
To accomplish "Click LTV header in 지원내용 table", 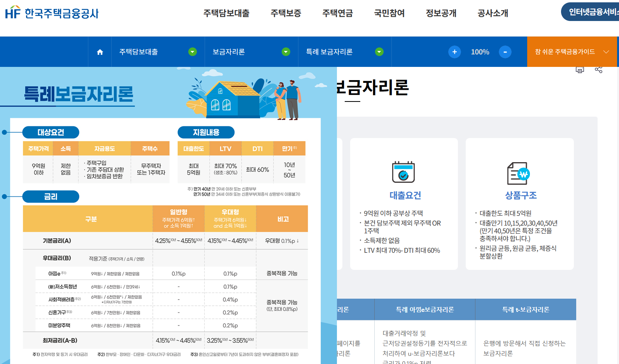I will point(225,149).
